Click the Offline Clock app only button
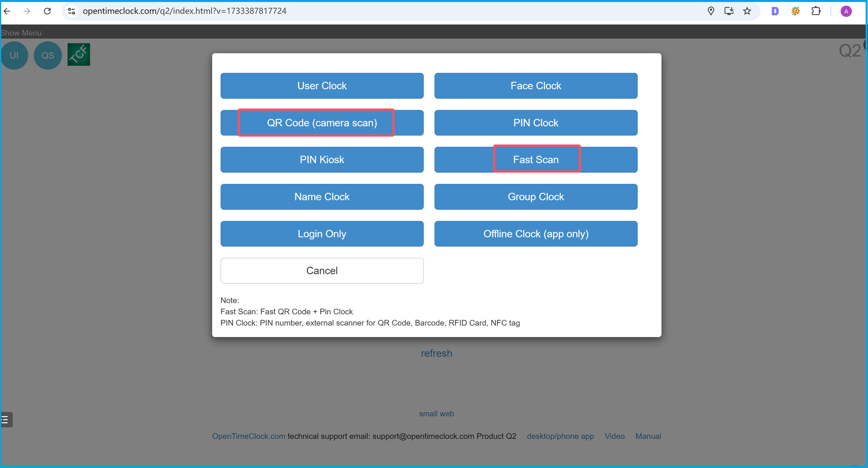This screenshot has height=468, width=868. 536,233
